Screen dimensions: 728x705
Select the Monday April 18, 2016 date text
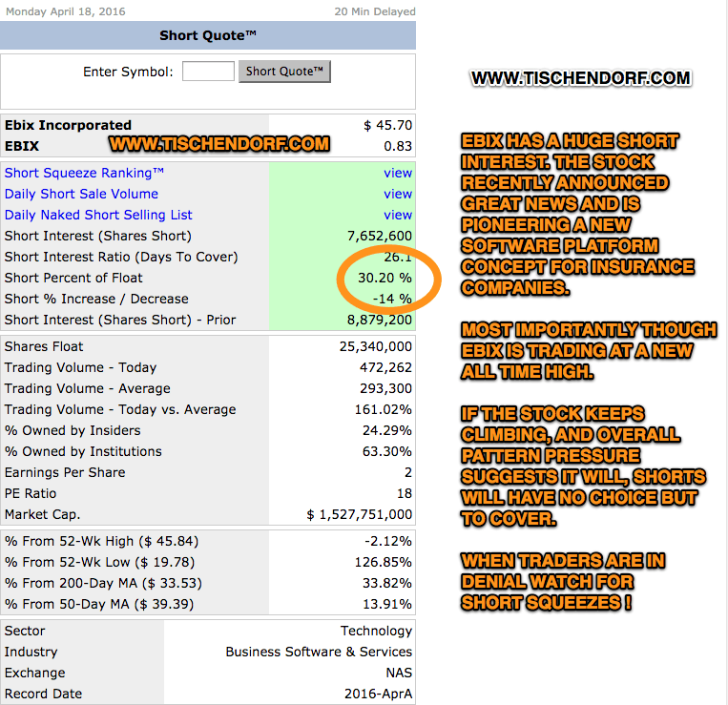[66, 11]
